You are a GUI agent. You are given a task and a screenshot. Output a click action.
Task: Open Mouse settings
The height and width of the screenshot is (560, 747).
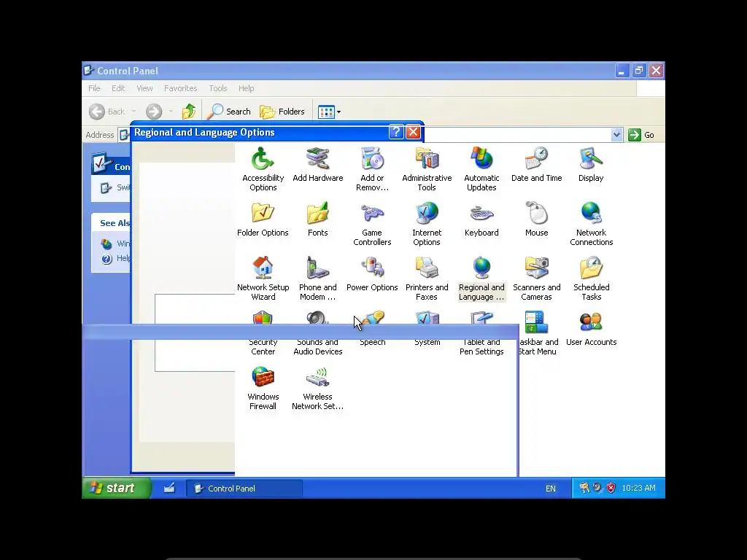[x=536, y=219]
